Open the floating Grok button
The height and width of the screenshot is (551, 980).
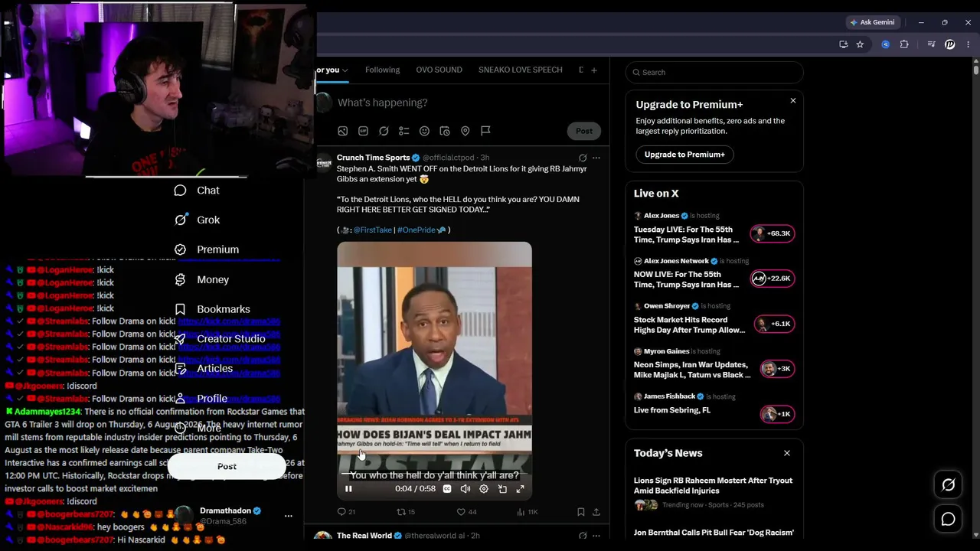(949, 485)
